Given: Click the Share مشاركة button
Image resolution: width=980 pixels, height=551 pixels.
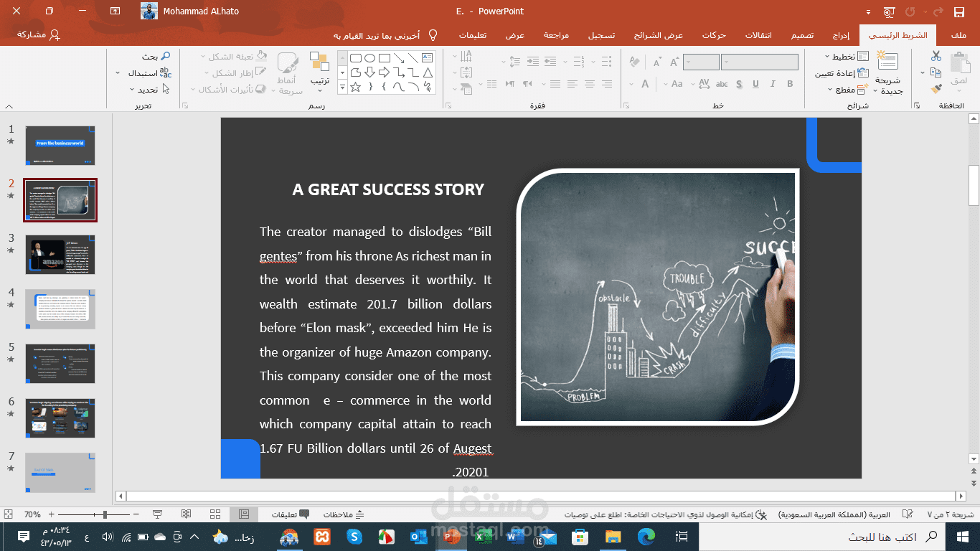Looking at the screenshot, I should (39, 34).
